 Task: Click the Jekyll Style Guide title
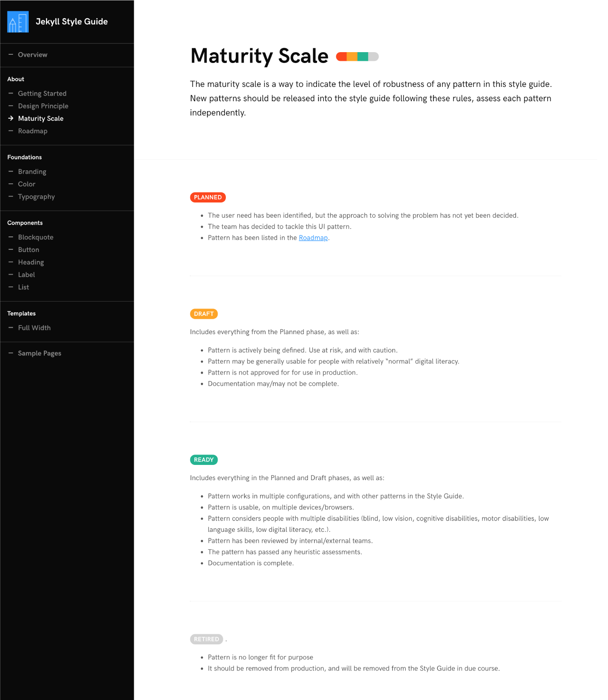tap(72, 22)
